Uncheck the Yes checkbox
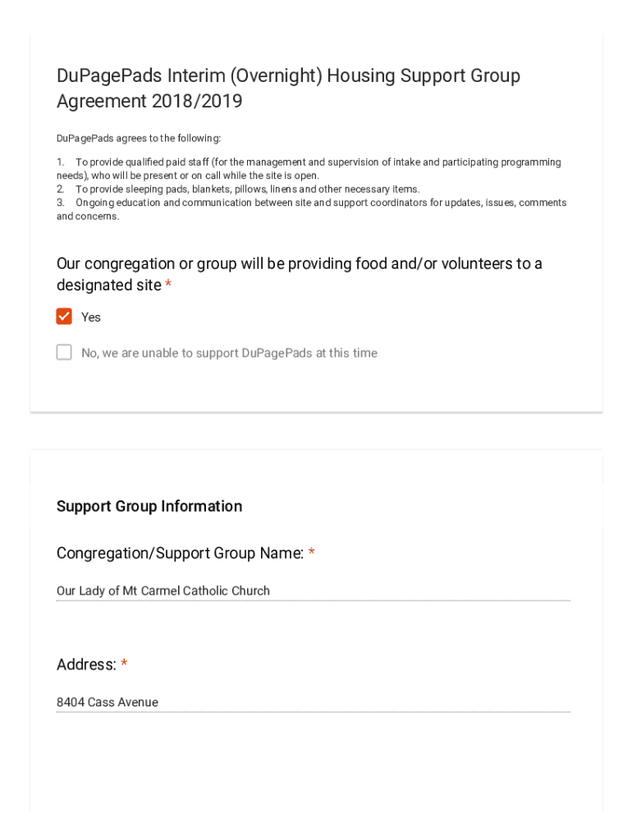Screen dimensions: 632x840 [x=64, y=317]
